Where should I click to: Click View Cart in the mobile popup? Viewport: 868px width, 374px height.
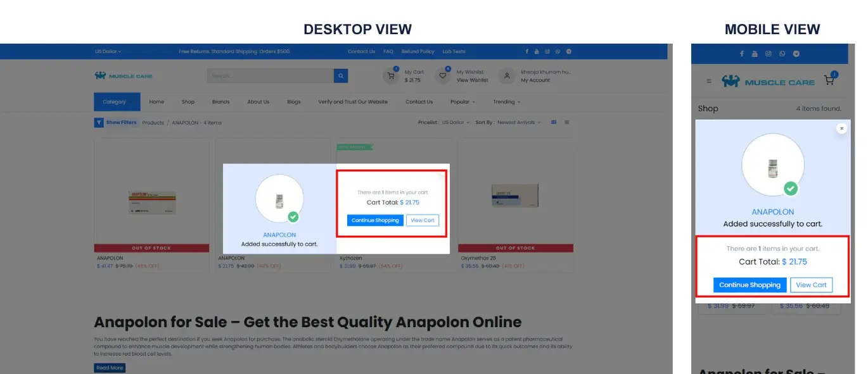811,285
